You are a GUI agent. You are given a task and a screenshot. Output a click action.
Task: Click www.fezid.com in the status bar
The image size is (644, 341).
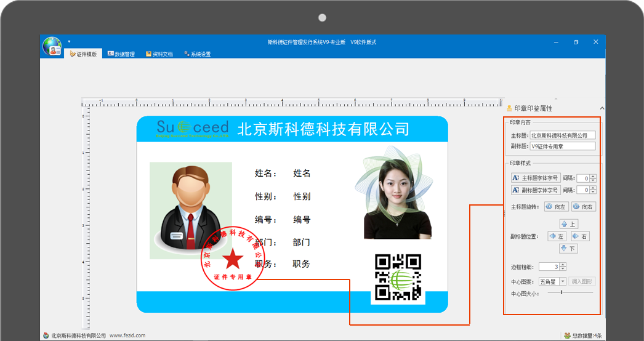coord(127,335)
